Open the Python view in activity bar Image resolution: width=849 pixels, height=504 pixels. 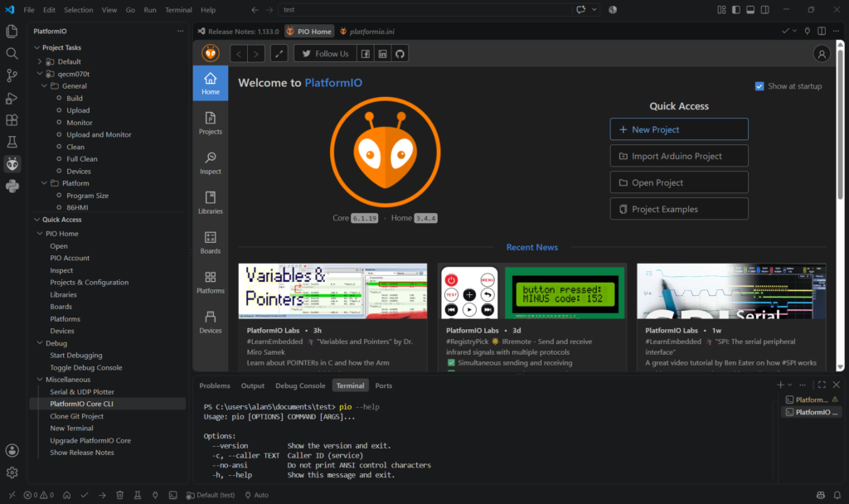click(x=12, y=187)
